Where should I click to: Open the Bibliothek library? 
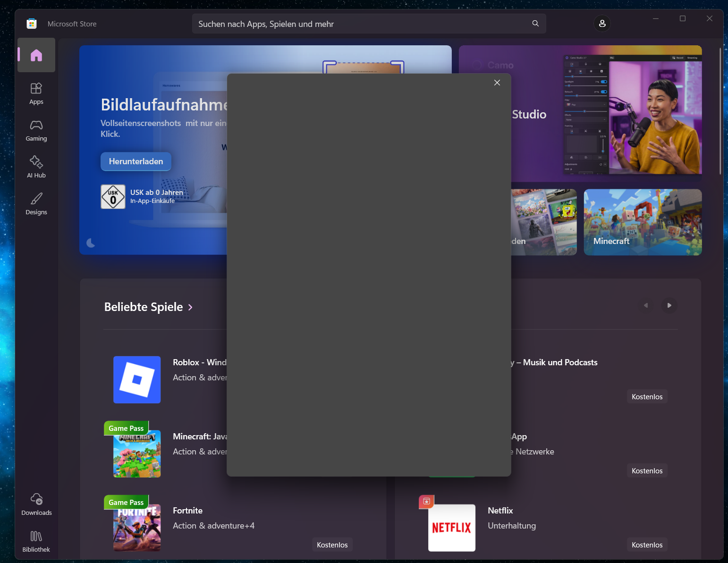click(x=36, y=541)
